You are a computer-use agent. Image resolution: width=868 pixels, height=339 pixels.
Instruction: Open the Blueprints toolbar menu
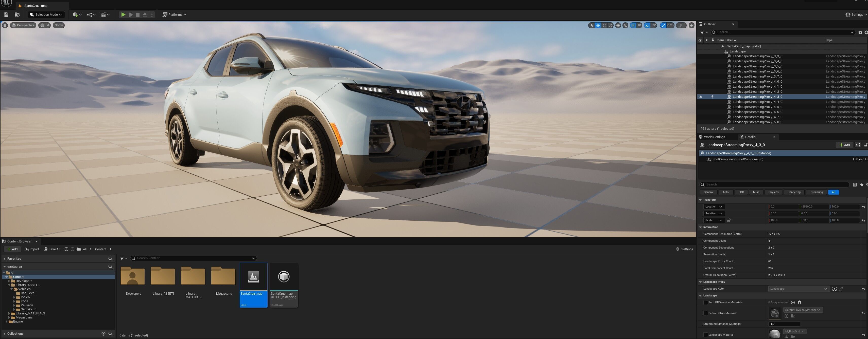pyautogui.click(x=91, y=14)
